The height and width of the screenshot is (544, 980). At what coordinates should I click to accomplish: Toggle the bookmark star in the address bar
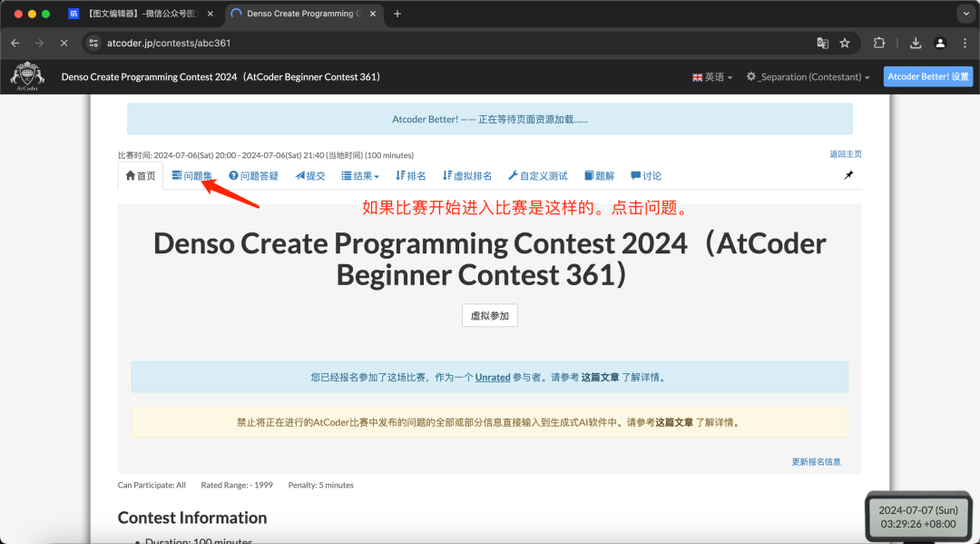[x=846, y=43]
